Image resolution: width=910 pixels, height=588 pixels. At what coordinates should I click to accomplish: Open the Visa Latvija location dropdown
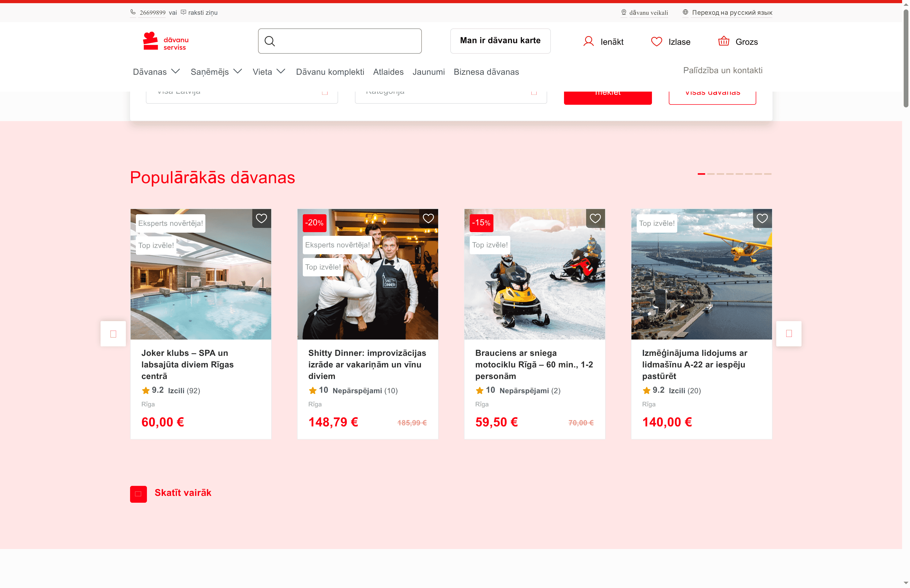(242, 92)
